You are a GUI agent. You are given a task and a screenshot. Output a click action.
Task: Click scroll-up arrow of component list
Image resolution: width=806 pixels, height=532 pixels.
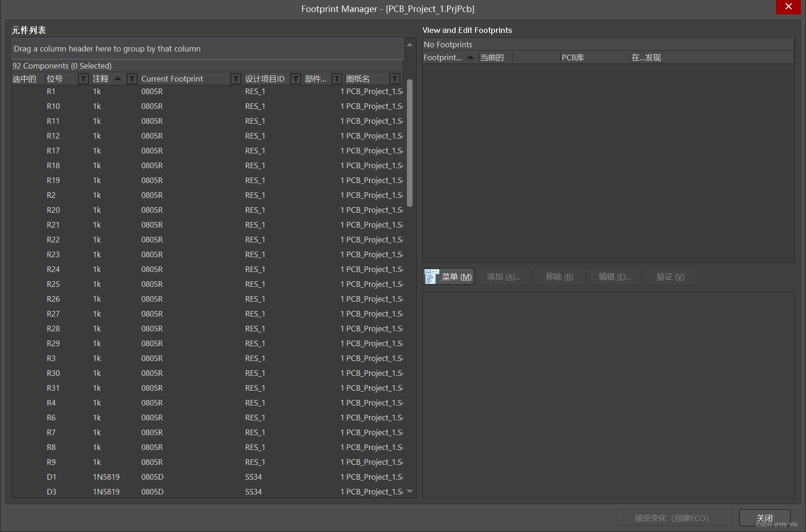[410, 45]
